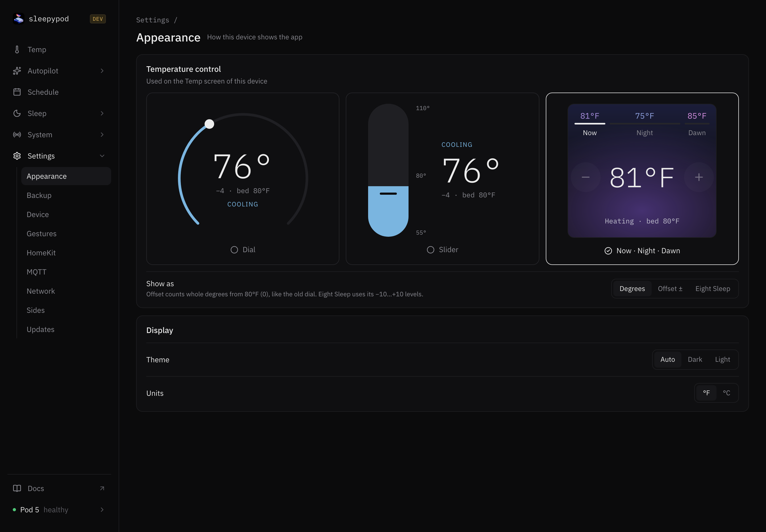
Task: Open the Network settings page
Action: pos(66,291)
